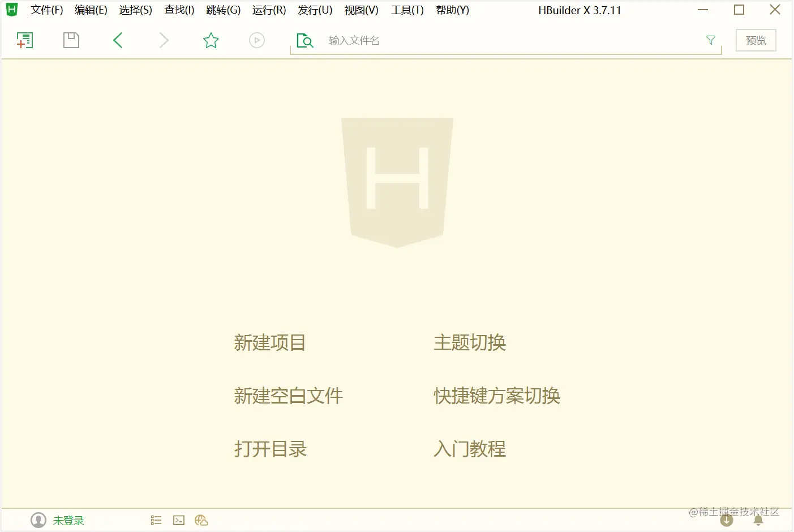Click the new file icon in toolbar
Viewport: 794px width, 532px height.
(25, 40)
